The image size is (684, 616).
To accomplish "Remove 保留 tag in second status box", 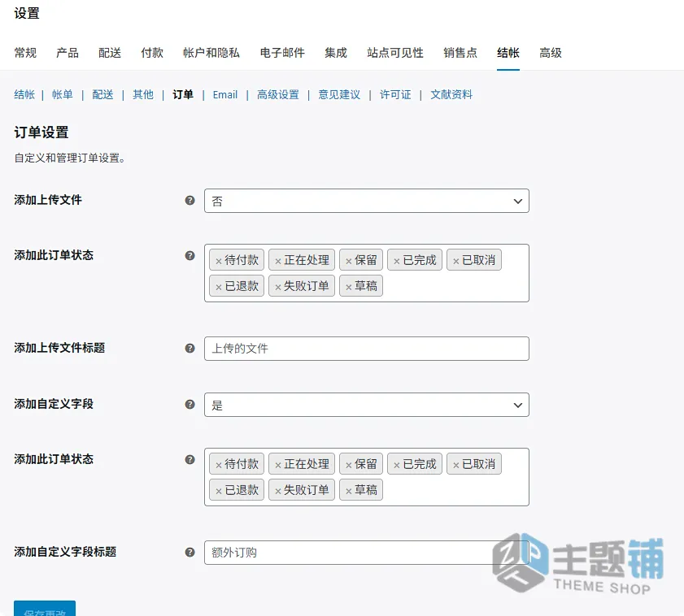I will tap(349, 465).
